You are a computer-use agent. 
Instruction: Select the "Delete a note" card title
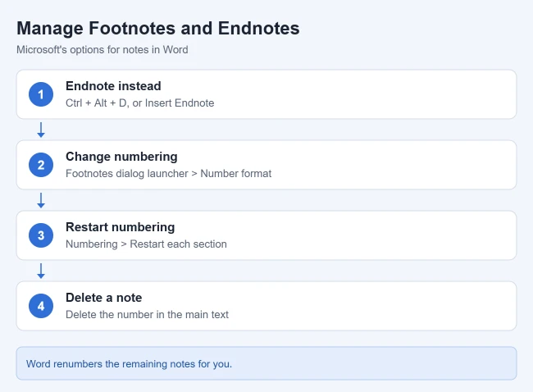pyautogui.click(x=103, y=298)
